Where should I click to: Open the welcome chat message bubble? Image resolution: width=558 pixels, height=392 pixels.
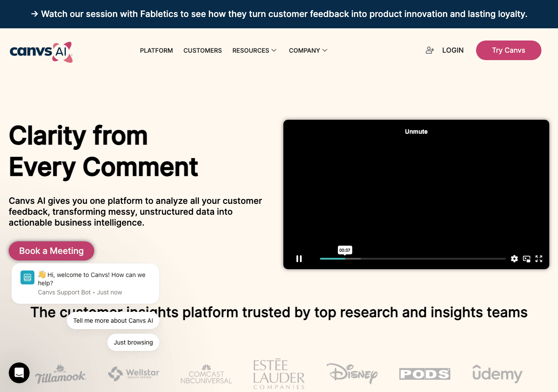click(85, 284)
